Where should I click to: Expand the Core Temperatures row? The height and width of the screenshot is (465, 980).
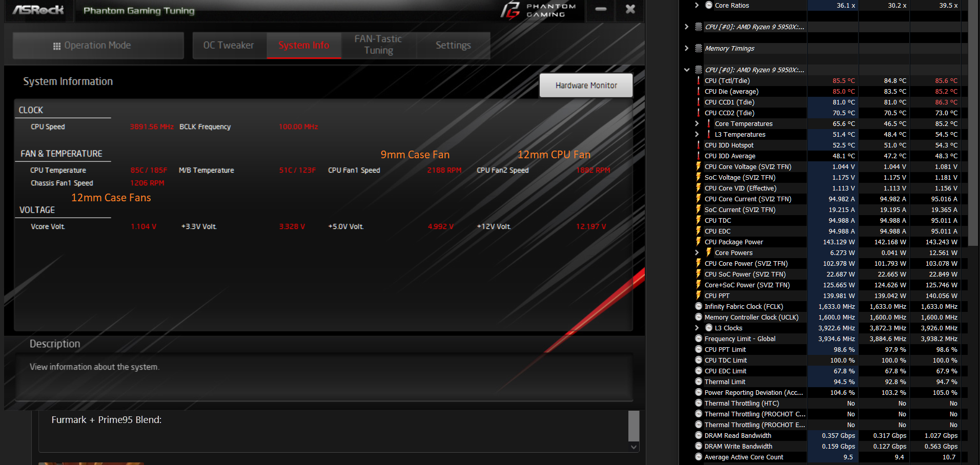coord(697,123)
